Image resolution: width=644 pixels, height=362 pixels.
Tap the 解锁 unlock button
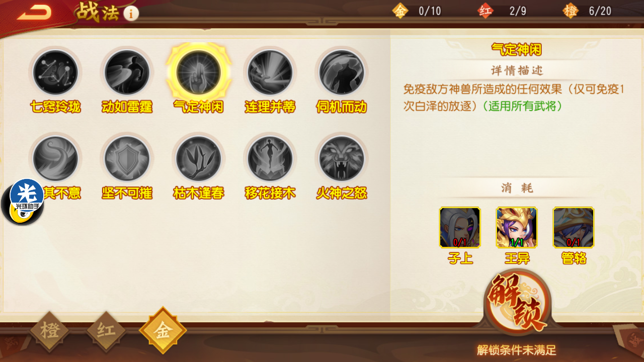[517, 303]
